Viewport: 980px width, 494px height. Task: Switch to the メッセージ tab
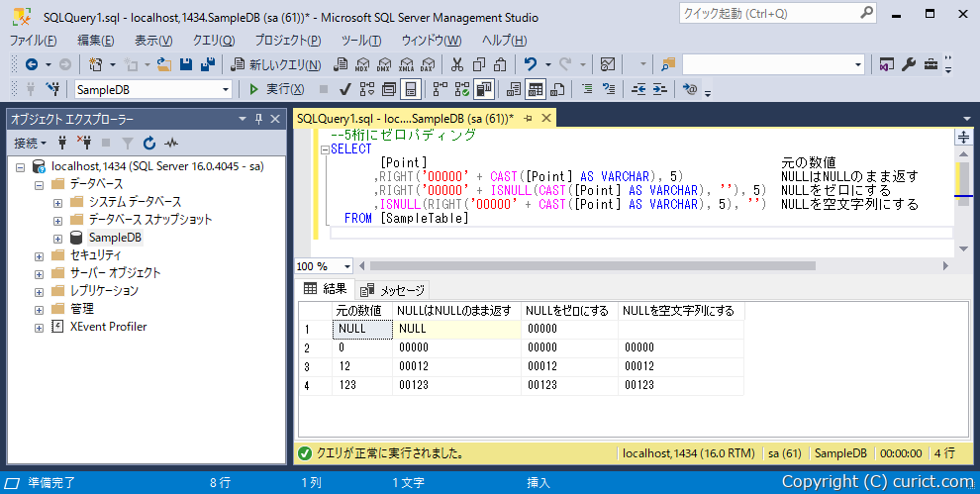pos(394,289)
